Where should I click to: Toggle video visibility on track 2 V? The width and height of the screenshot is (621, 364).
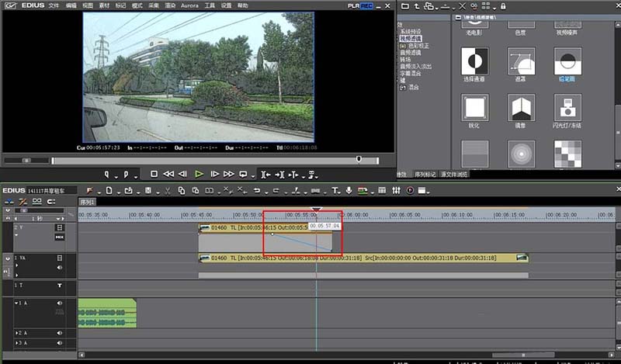[60, 227]
